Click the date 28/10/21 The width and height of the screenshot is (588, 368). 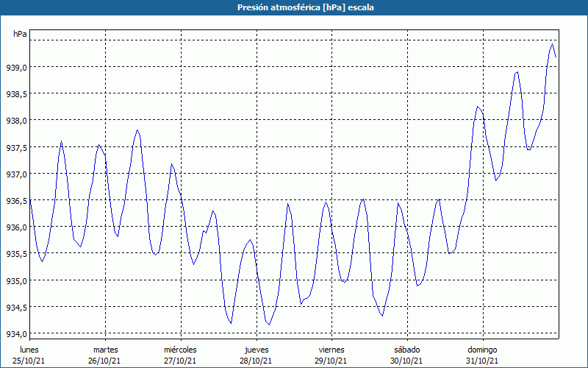tap(256, 361)
